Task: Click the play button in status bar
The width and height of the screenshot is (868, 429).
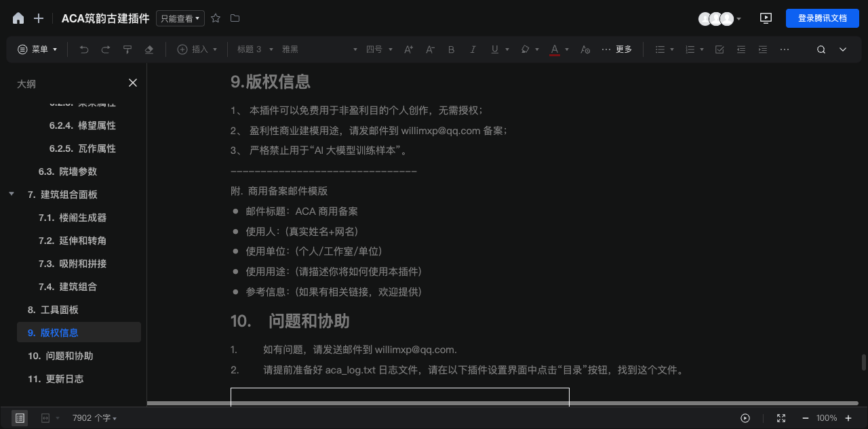Action: pos(745,418)
